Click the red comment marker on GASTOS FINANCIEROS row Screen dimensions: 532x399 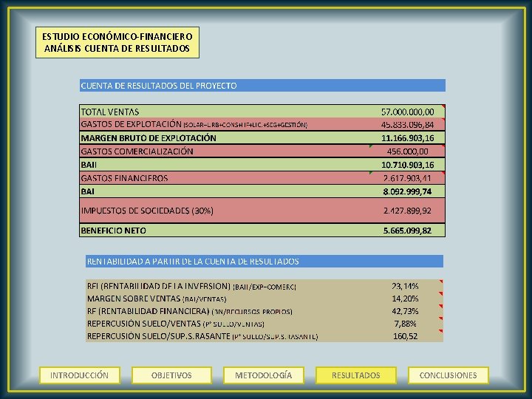tap(443, 174)
